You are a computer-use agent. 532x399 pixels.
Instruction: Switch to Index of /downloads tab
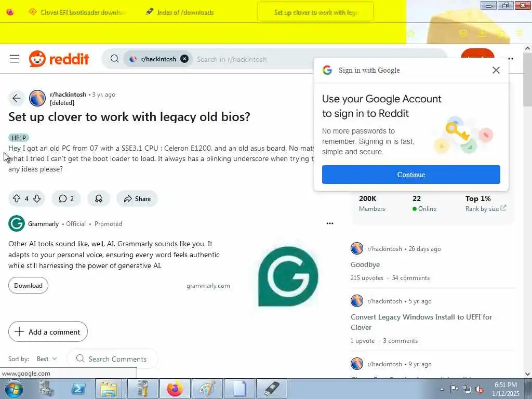tap(185, 12)
